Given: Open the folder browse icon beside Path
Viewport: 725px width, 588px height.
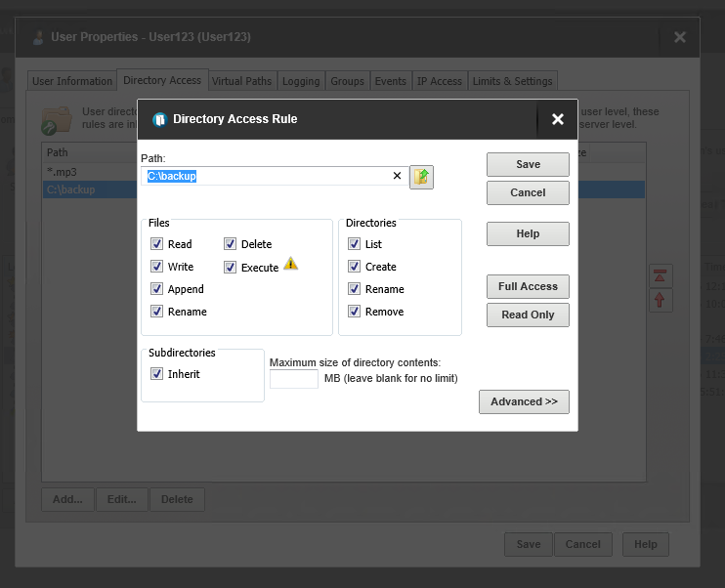Looking at the screenshot, I should 421,177.
